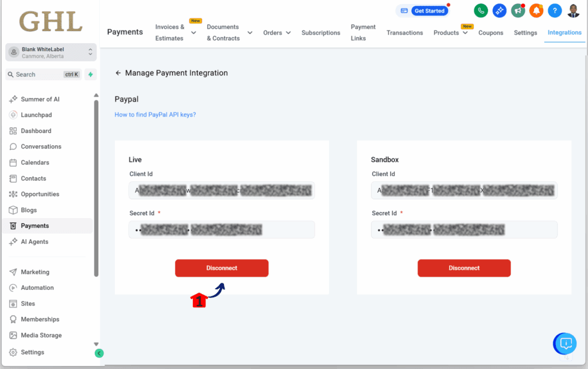Viewport: 588px width, 369px height.
Task: Click the blue help question mark icon
Action: coord(555,10)
